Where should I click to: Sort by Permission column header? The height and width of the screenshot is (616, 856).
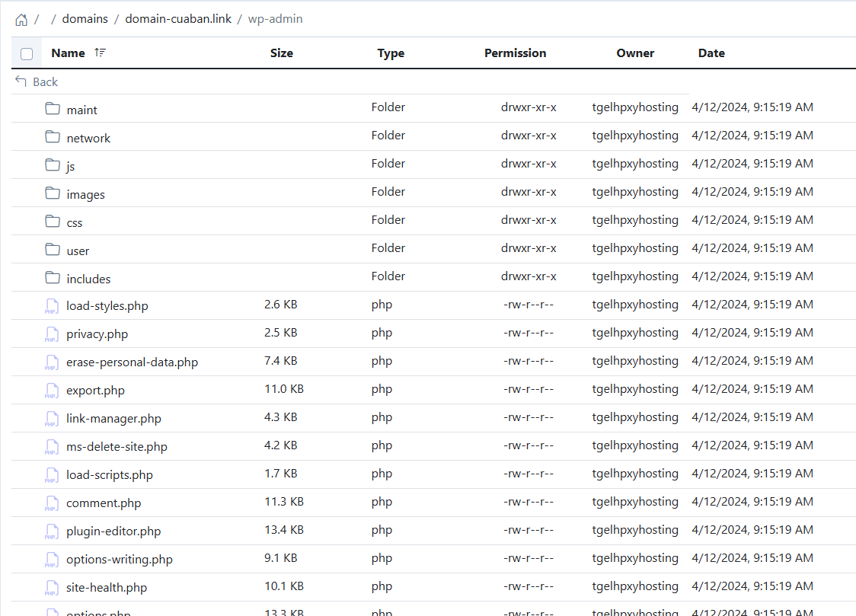pos(516,53)
